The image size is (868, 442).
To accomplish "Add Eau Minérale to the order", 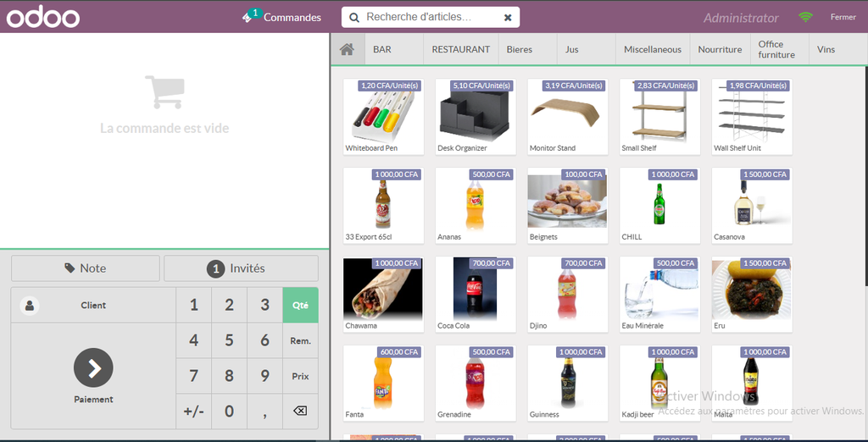I will (659, 295).
